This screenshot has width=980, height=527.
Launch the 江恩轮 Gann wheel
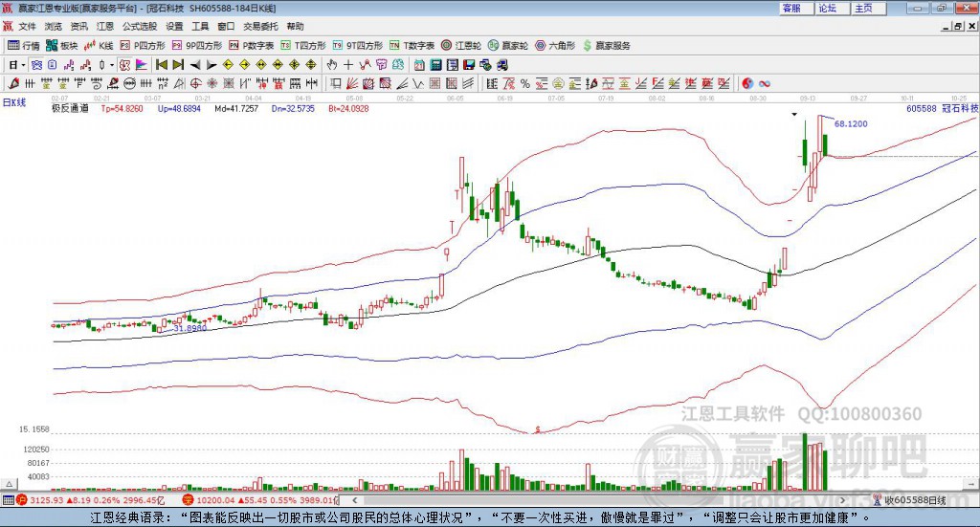pyautogui.click(x=461, y=46)
